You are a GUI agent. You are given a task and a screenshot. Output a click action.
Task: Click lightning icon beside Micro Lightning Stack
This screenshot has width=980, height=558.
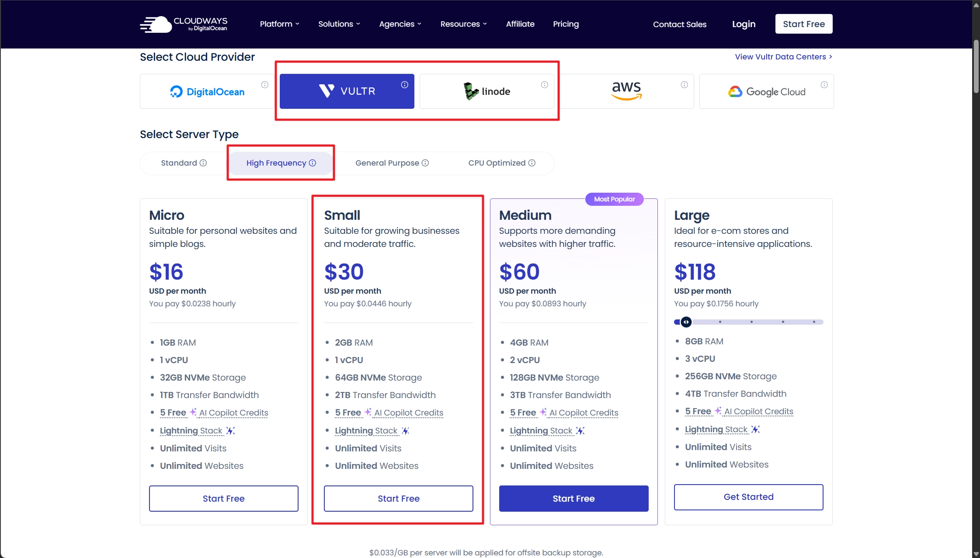click(230, 431)
